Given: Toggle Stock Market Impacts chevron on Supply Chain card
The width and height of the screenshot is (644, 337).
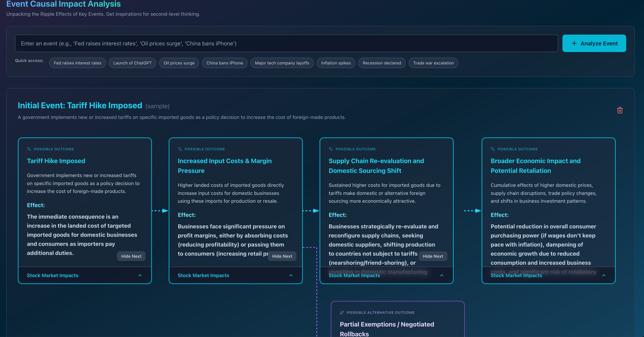Looking at the screenshot, I should (x=442, y=276).
